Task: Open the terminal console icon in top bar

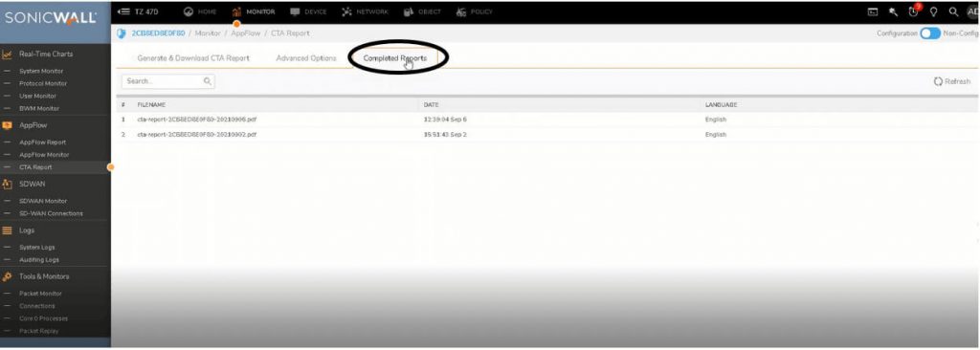Action: pos(873,11)
